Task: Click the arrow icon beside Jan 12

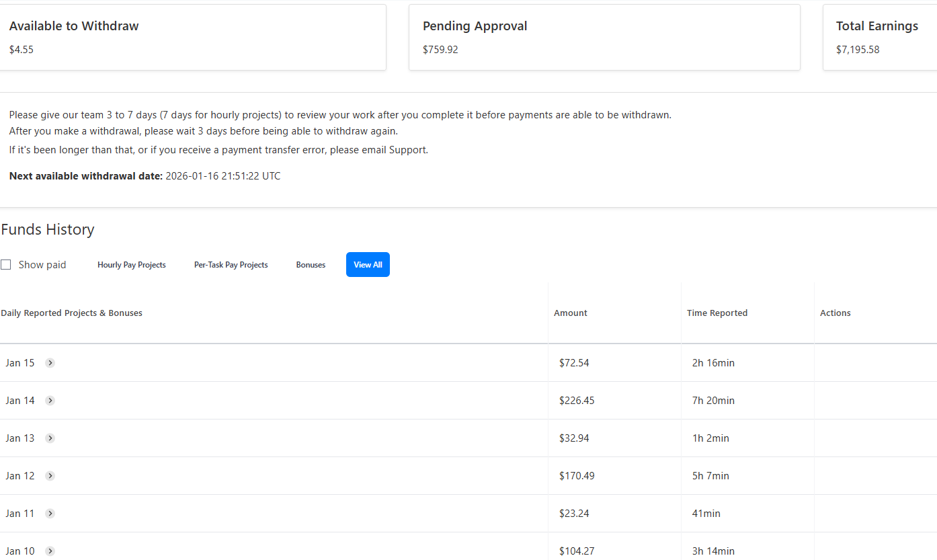Action: tap(50, 476)
